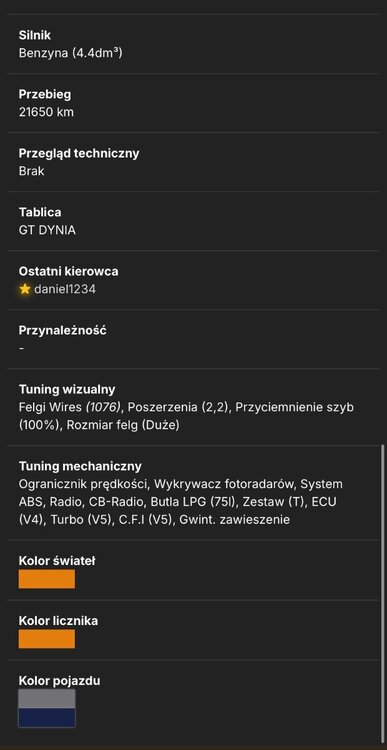Click the Przynależność heading
Image resolution: width=387 pixels, height=750 pixels.
pos(63,330)
